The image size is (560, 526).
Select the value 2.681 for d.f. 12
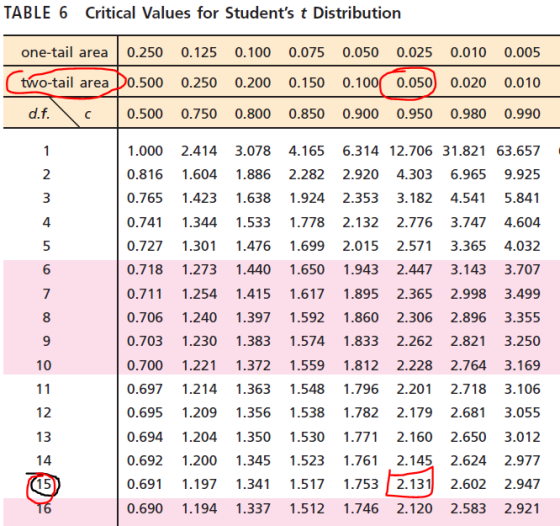point(468,413)
